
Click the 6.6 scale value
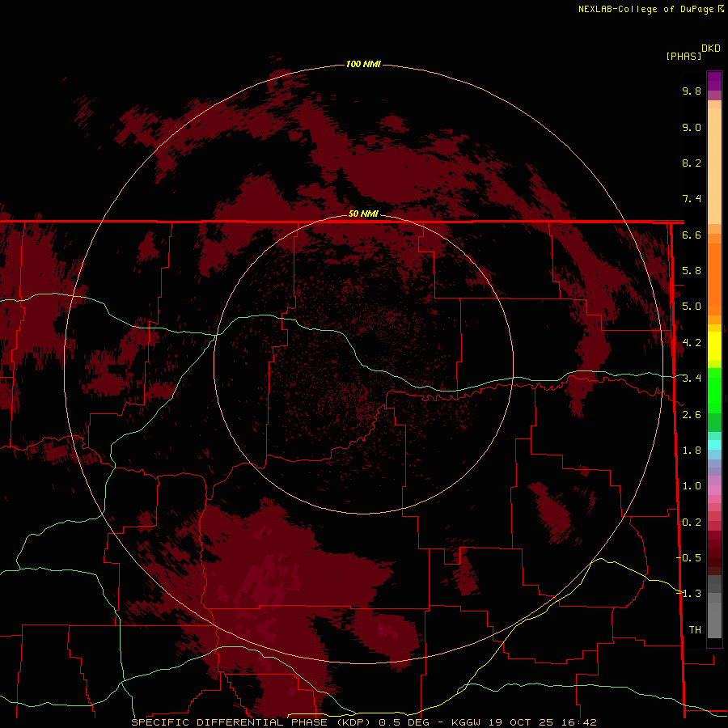click(692, 235)
